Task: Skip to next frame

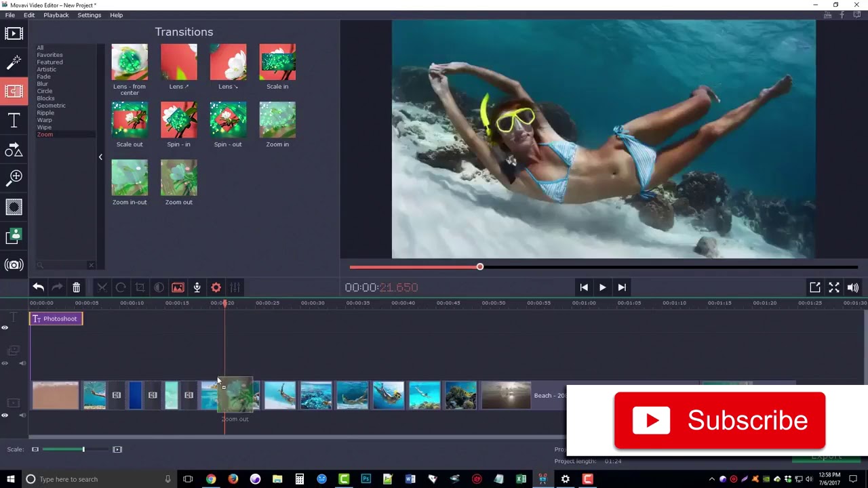Action: pyautogui.click(x=621, y=287)
